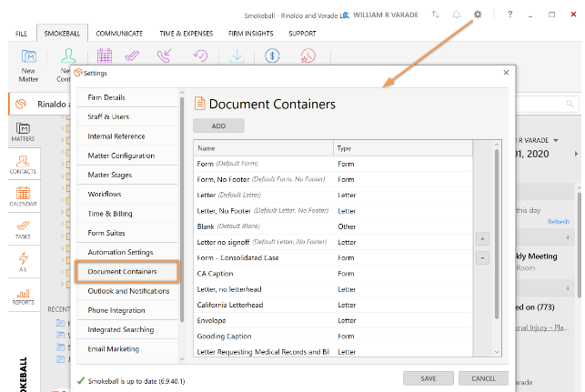
Task: Select 'Letter, no letterhead' row
Action: pyautogui.click(x=333, y=289)
